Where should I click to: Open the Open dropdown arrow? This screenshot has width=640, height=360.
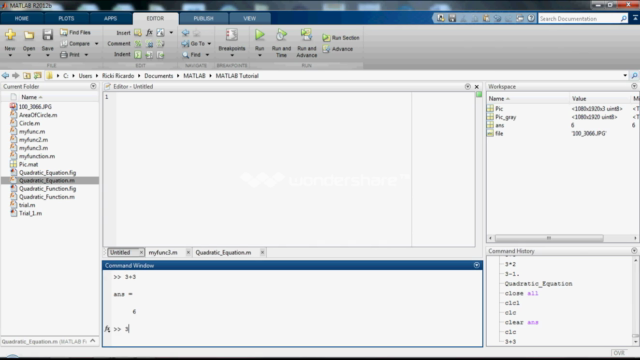click(x=29, y=55)
